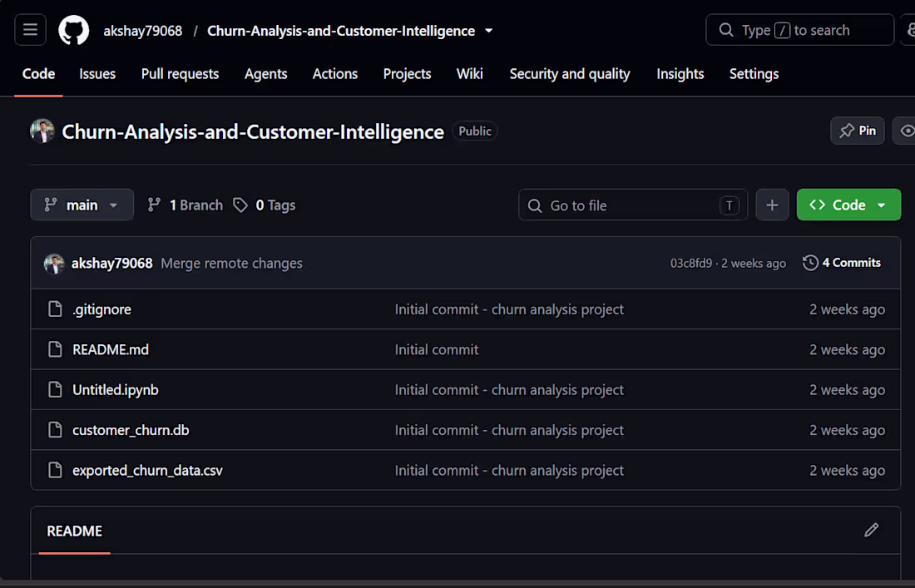Image resolution: width=915 pixels, height=588 pixels.
Task: Open the Insights tab
Action: 680,74
